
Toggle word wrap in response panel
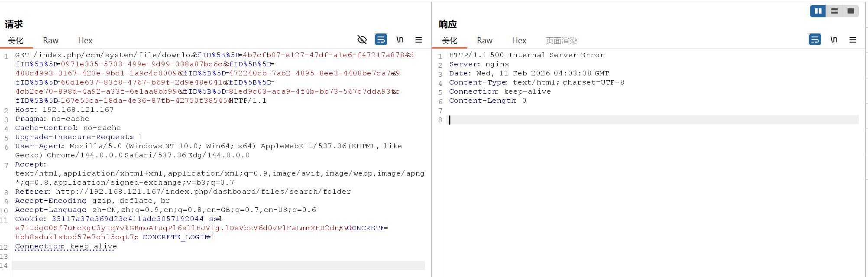click(815, 40)
